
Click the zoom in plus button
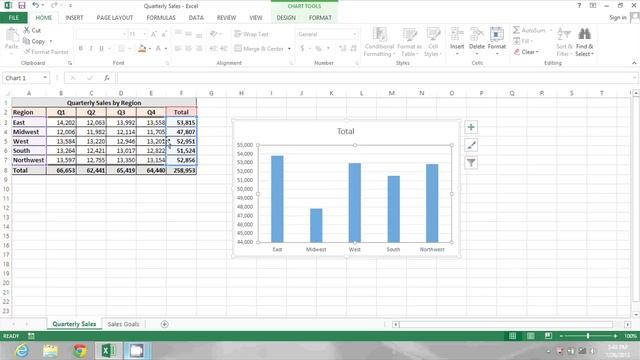click(x=615, y=336)
